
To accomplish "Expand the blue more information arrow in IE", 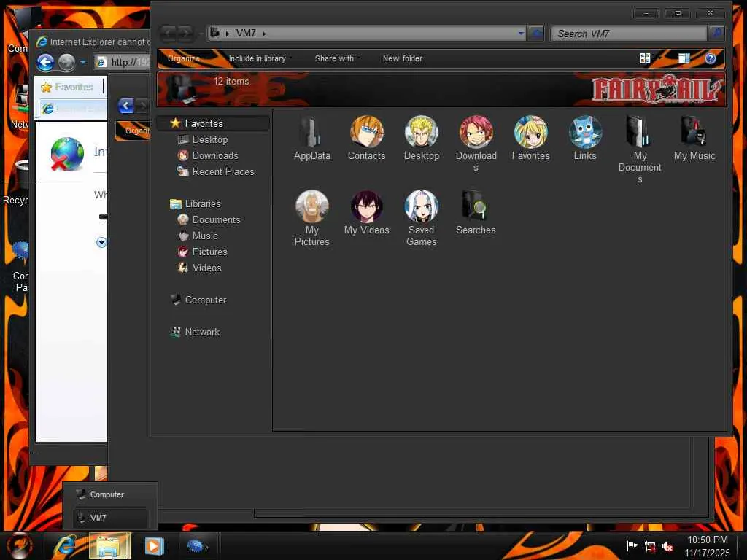I will pos(101,243).
